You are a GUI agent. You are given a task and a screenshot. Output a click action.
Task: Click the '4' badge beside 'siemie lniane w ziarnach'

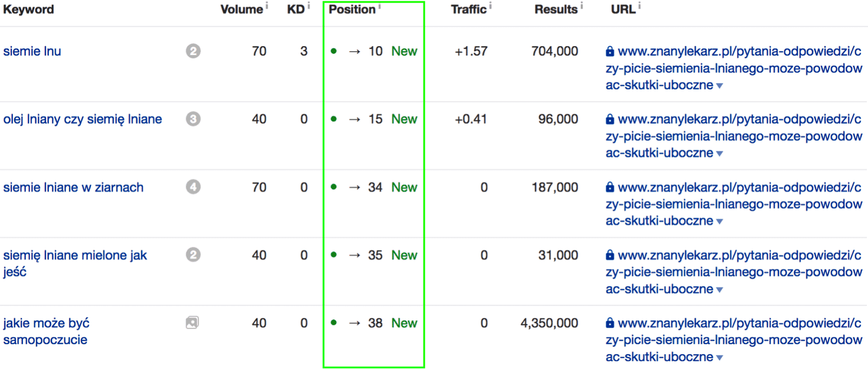[x=193, y=187]
